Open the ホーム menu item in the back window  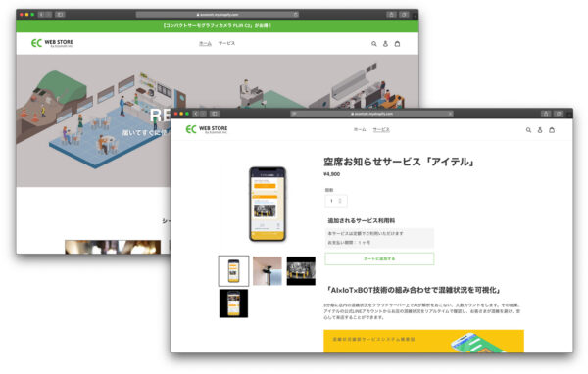205,43
